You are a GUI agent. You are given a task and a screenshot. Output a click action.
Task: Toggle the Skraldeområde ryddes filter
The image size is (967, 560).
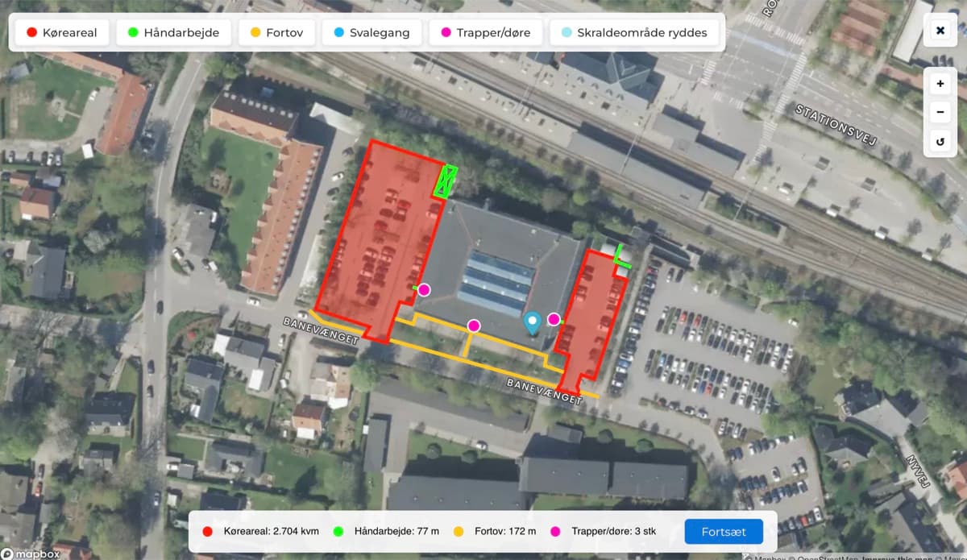tap(634, 32)
